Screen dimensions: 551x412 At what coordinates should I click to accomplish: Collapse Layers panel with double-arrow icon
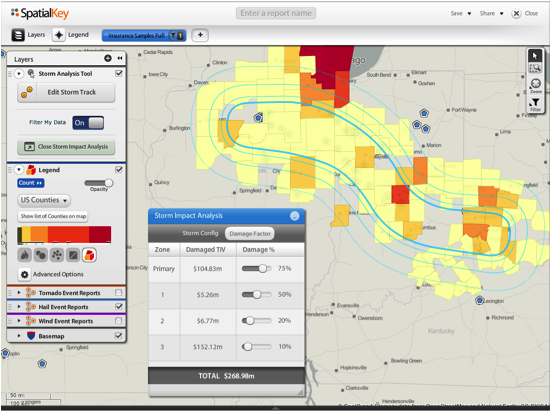(x=120, y=58)
